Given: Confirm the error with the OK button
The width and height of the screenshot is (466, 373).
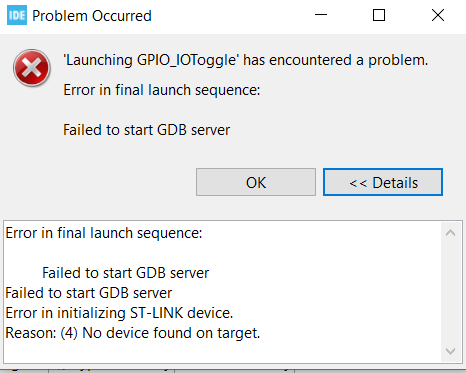Looking at the screenshot, I should click(x=256, y=182).
